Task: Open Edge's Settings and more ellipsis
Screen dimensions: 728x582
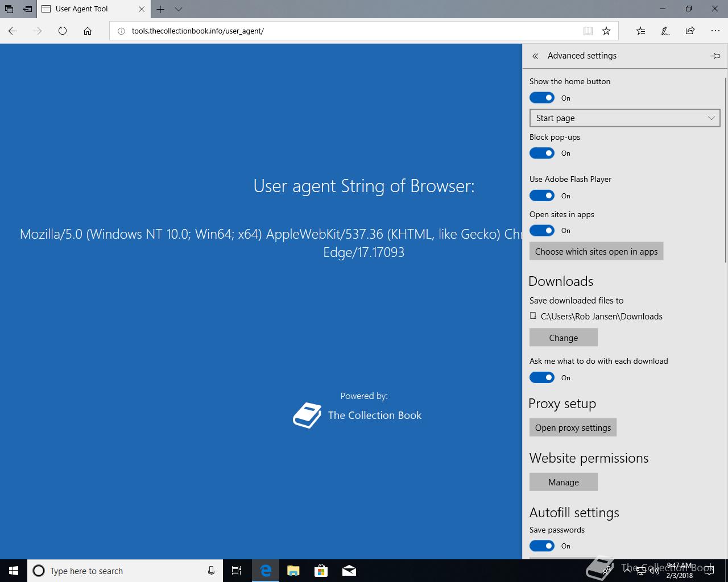Action: click(715, 31)
